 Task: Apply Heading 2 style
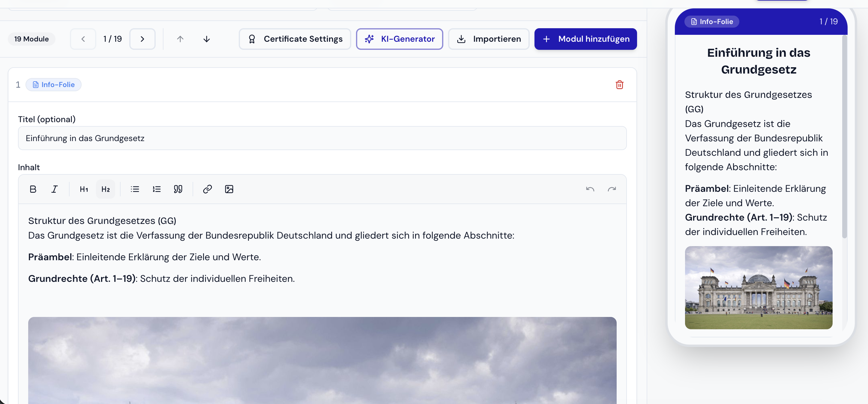106,189
